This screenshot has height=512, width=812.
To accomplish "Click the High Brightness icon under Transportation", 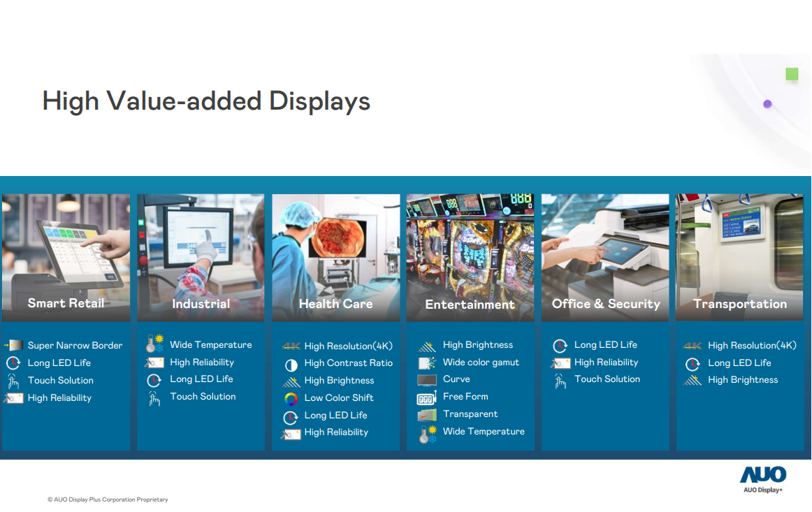I will tap(692, 379).
